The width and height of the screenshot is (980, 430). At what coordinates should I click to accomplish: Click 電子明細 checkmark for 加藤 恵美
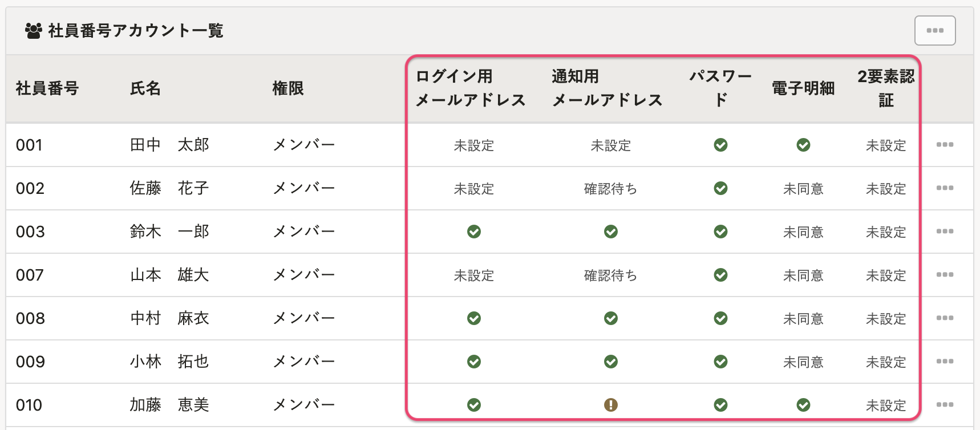(803, 405)
